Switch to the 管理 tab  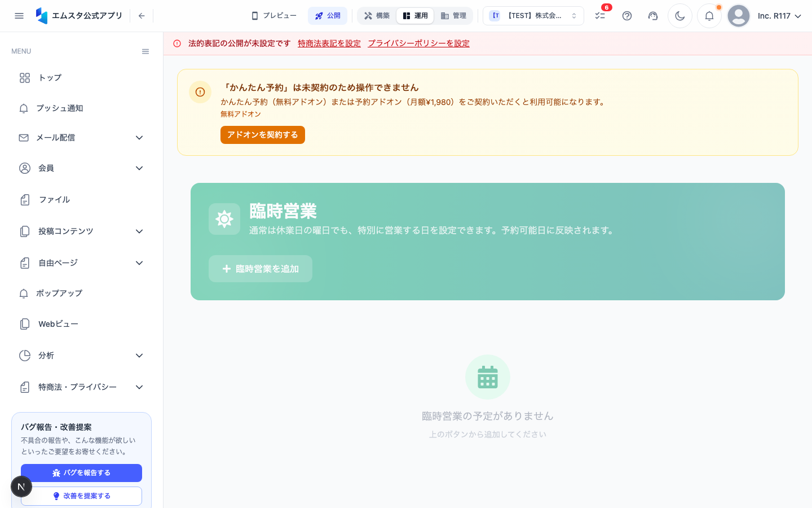click(453, 16)
